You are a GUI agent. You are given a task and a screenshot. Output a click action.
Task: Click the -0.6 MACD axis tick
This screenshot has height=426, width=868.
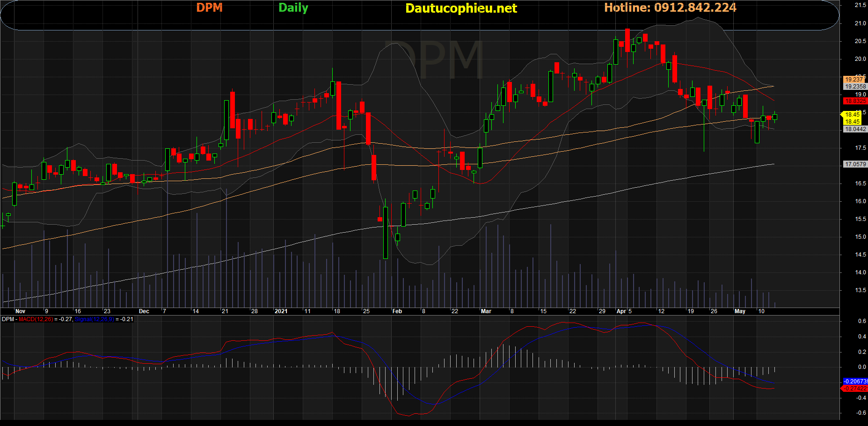[x=861, y=413]
